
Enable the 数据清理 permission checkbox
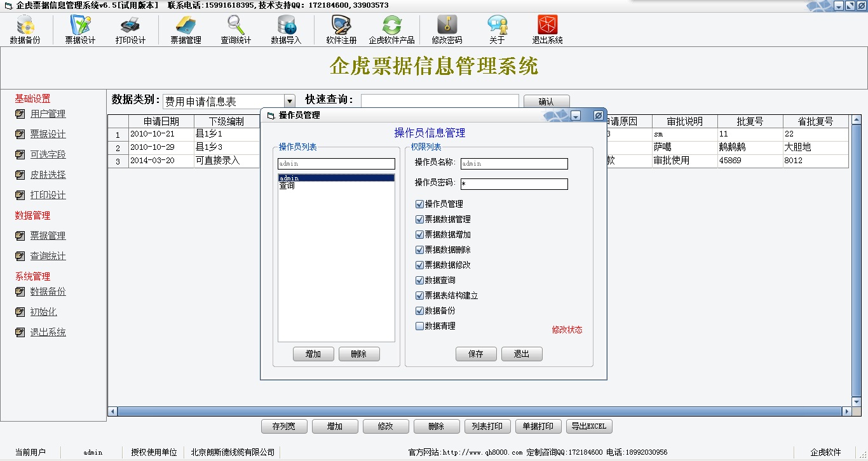click(x=419, y=326)
